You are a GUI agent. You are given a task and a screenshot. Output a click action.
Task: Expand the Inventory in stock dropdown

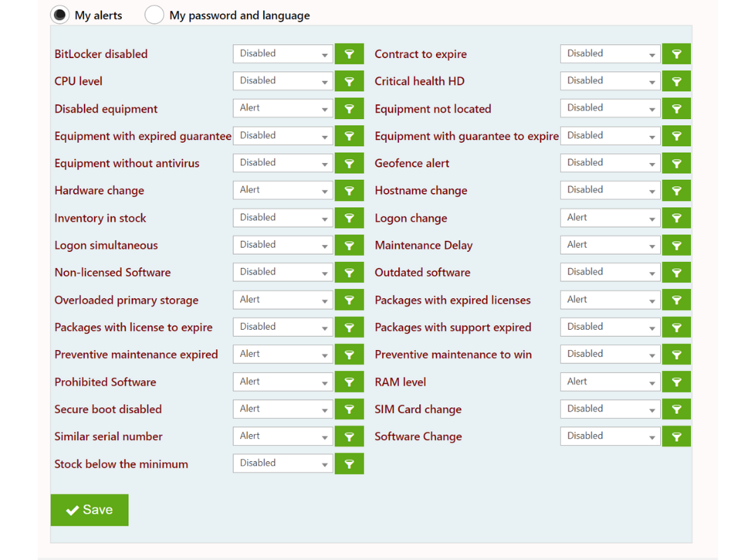[x=282, y=218]
